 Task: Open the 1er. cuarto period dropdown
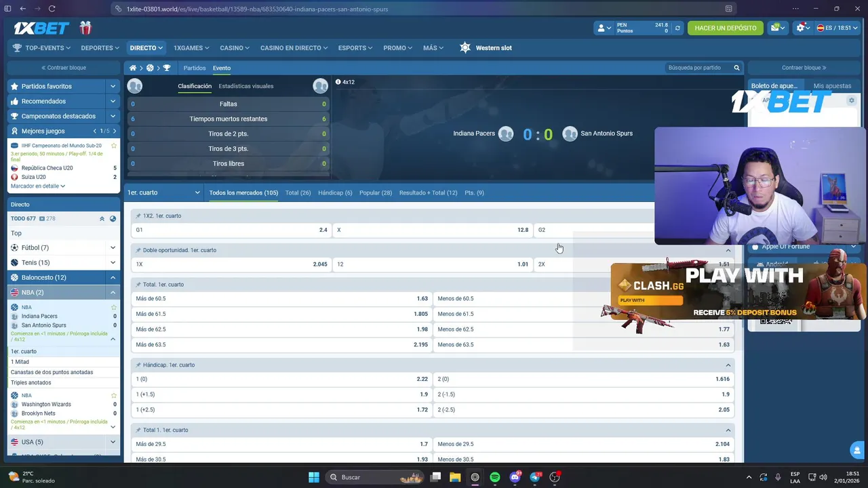(163, 192)
